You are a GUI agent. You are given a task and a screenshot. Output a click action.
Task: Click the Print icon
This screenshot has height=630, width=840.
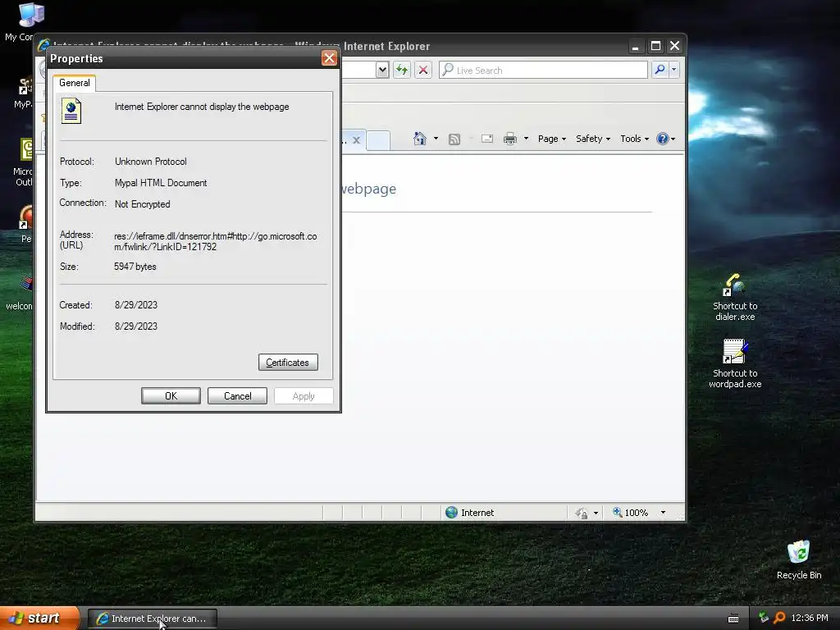tap(510, 139)
